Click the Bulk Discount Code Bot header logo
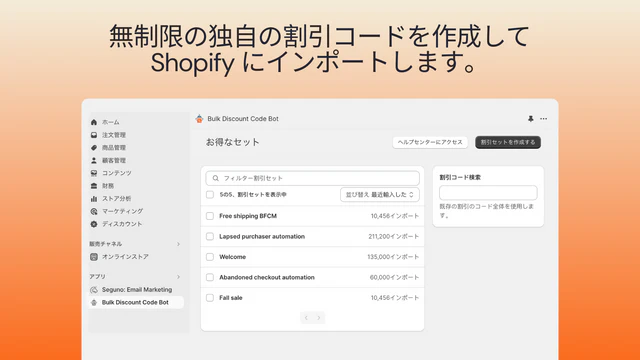The height and width of the screenshot is (360, 640). [199, 119]
